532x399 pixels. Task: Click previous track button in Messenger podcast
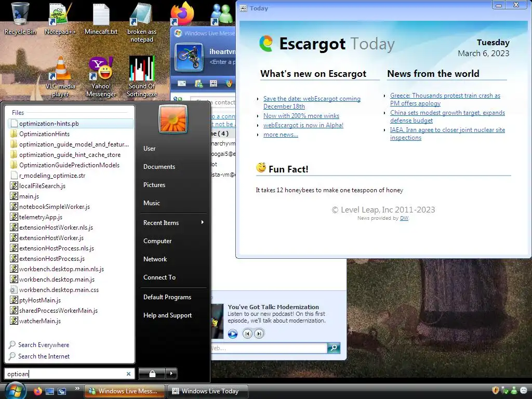click(247, 334)
